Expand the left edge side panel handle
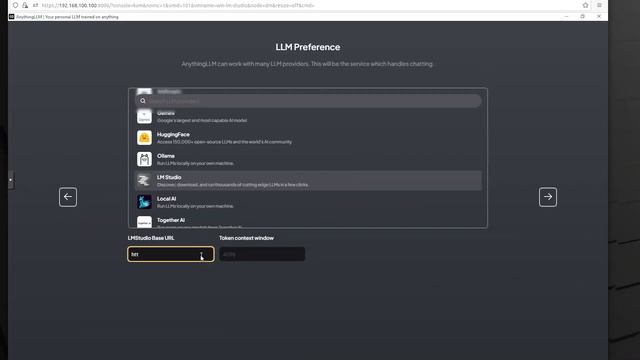The width and height of the screenshot is (640, 360). [x=11, y=180]
